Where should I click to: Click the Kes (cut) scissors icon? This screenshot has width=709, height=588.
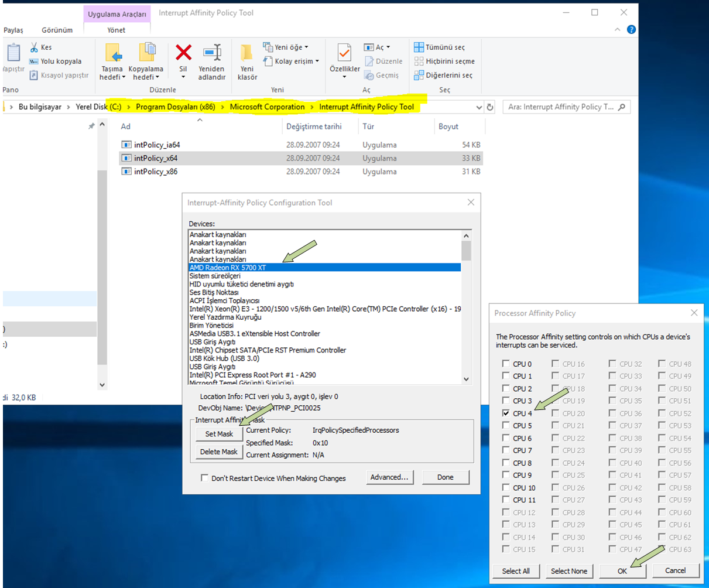33,47
